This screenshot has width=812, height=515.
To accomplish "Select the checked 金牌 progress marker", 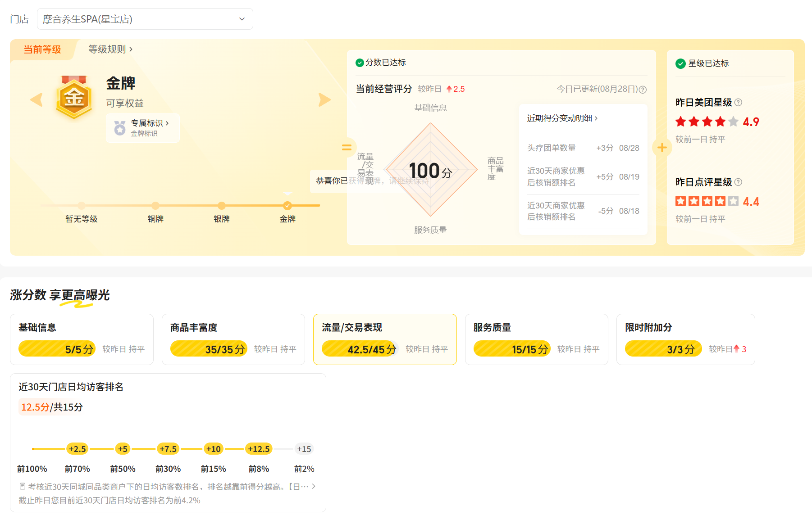I will pyautogui.click(x=287, y=206).
